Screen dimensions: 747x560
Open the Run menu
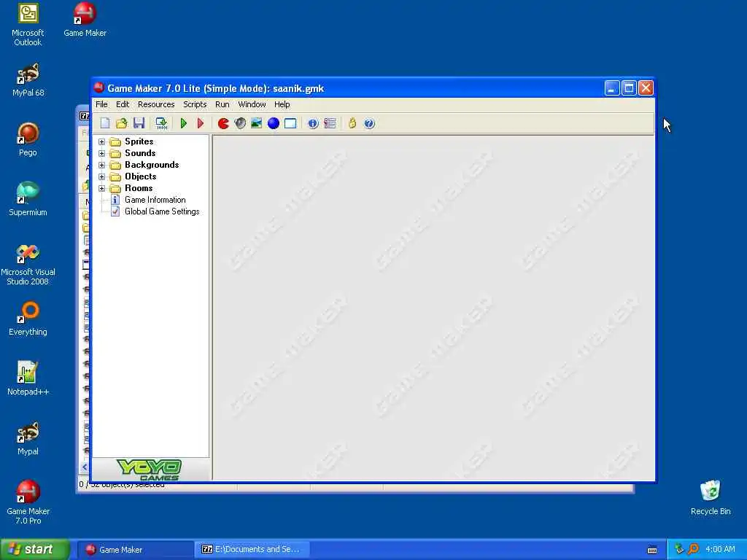tap(222, 104)
